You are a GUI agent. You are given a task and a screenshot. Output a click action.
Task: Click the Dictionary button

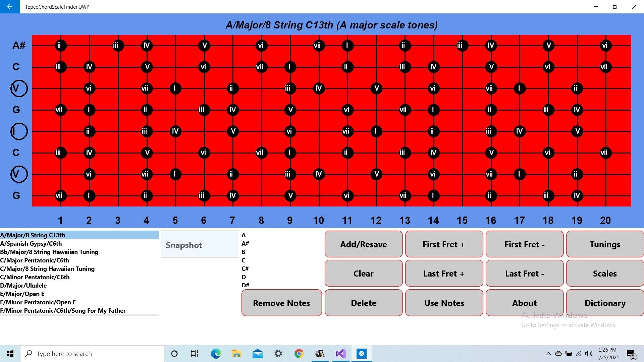[x=605, y=303]
